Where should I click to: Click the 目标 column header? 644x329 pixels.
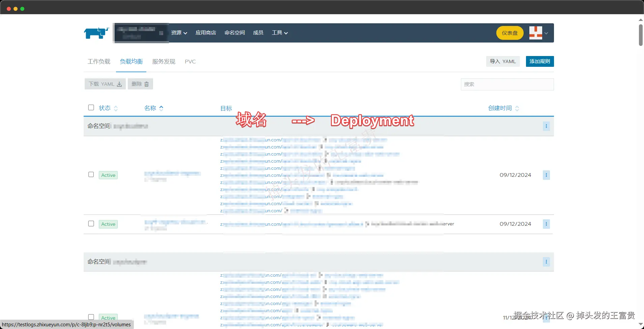[x=226, y=108]
